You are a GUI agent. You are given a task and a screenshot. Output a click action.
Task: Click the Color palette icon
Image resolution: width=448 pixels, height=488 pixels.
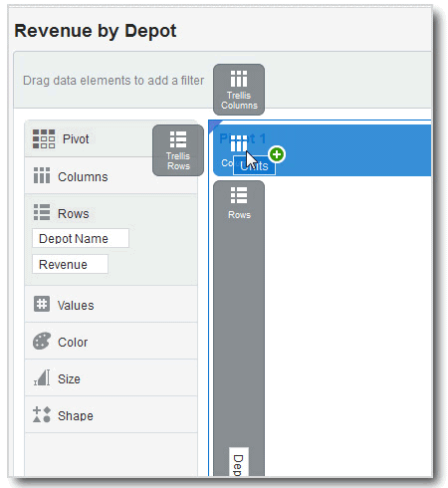tap(42, 341)
